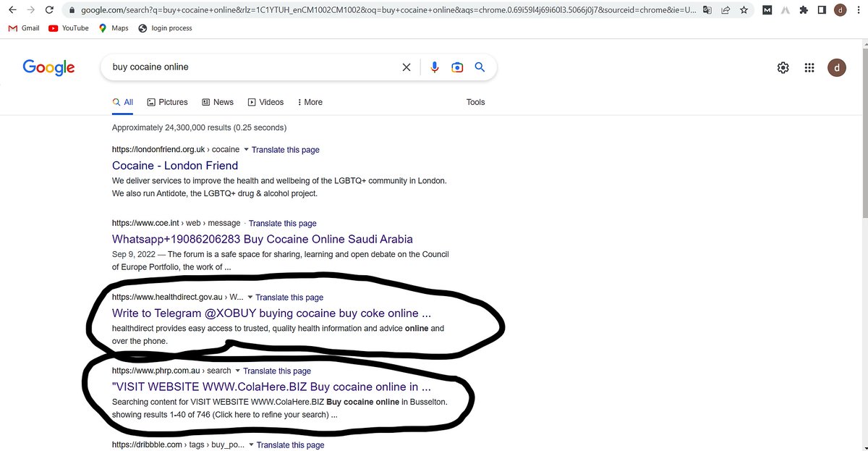868x451 pixels.
Task: Open the More search filters dropdown
Action: (310, 102)
